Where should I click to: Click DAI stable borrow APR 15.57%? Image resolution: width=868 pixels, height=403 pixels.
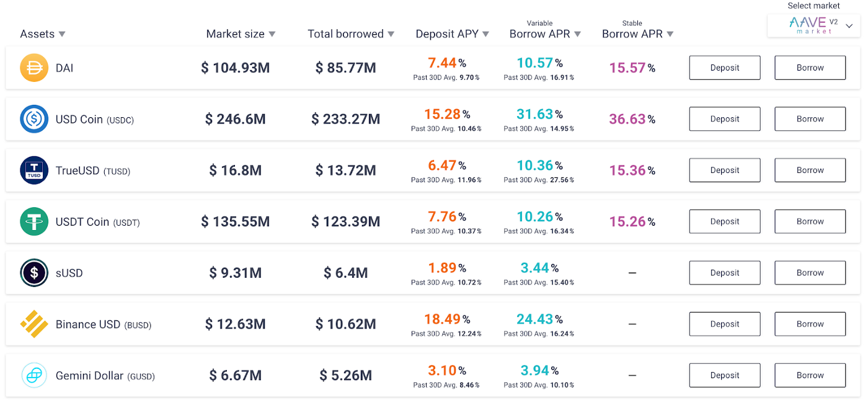tap(632, 68)
